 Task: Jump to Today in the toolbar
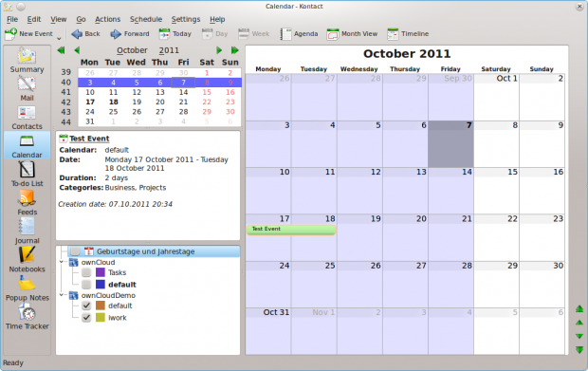(175, 34)
